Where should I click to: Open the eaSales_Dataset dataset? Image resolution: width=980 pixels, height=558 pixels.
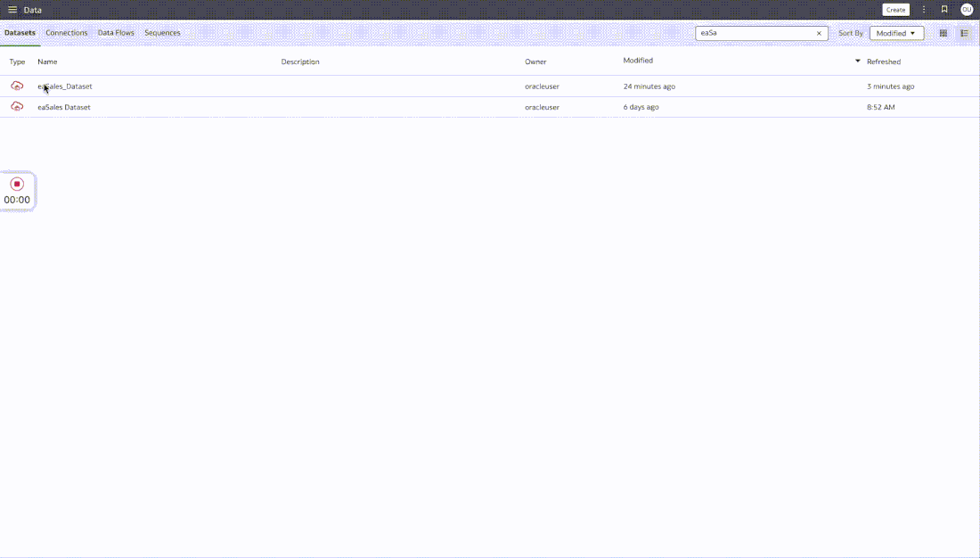(x=65, y=86)
